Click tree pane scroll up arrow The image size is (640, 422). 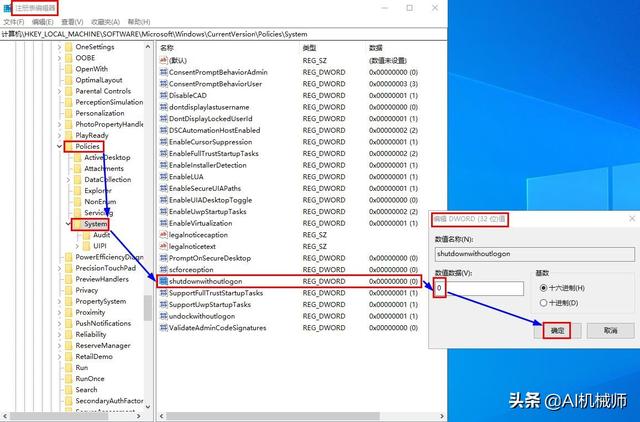148,47
